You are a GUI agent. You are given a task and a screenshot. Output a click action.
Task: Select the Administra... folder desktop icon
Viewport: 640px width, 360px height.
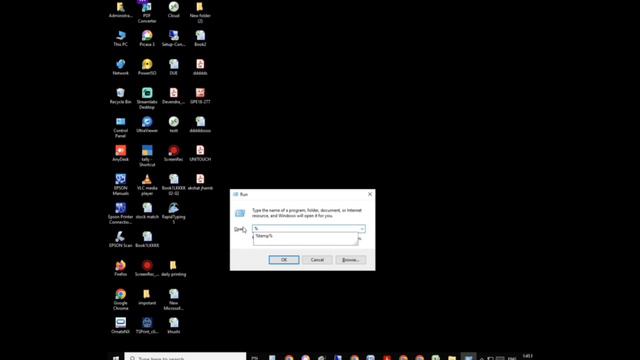click(x=120, y=9)
